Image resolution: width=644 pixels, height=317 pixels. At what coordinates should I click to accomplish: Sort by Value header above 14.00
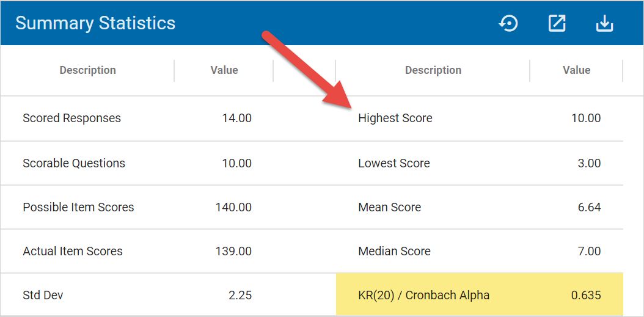coord(224,70)
